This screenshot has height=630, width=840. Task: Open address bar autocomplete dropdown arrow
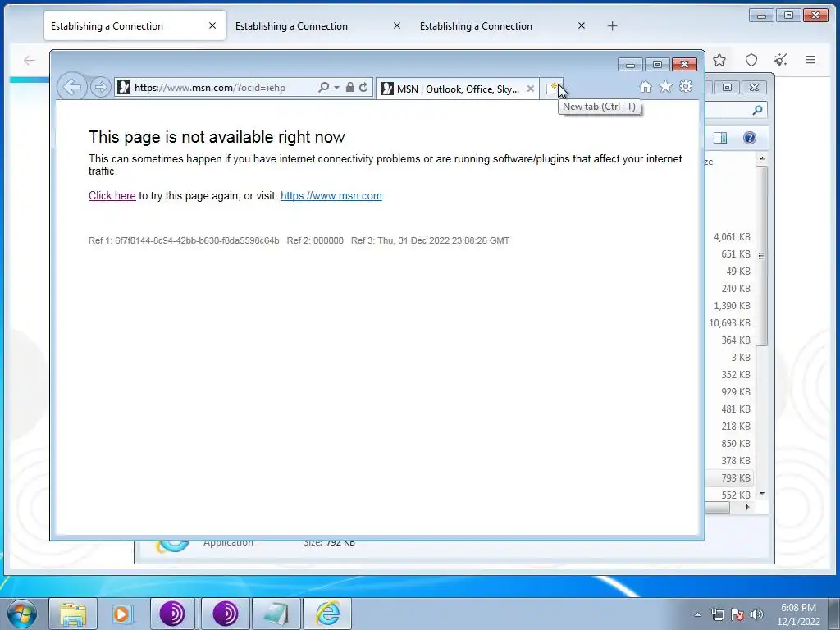336,87
